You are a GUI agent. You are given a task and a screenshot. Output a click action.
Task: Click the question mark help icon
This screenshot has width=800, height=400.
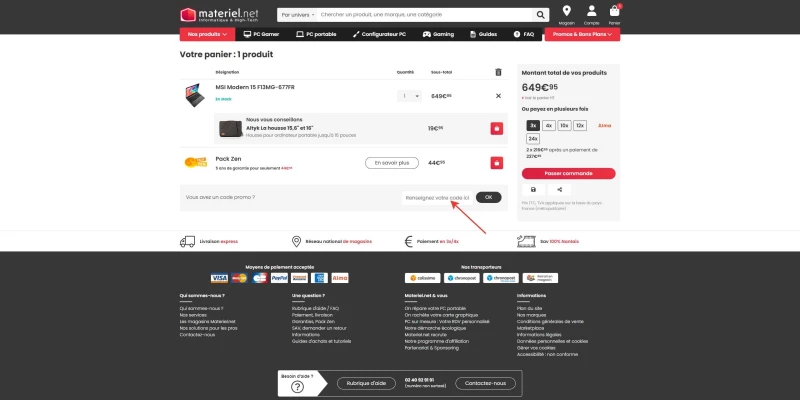(297, 387)
